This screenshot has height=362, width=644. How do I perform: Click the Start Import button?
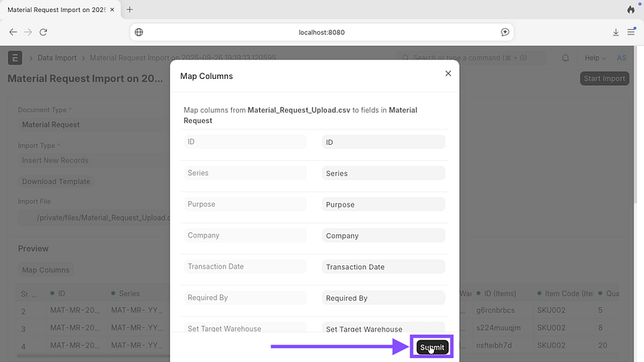coord(604,79)
